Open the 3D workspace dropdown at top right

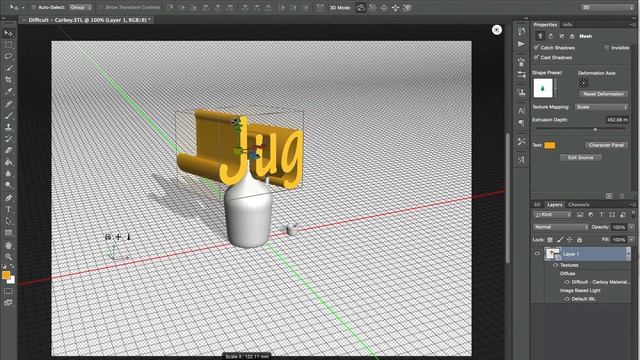[607, 7]
